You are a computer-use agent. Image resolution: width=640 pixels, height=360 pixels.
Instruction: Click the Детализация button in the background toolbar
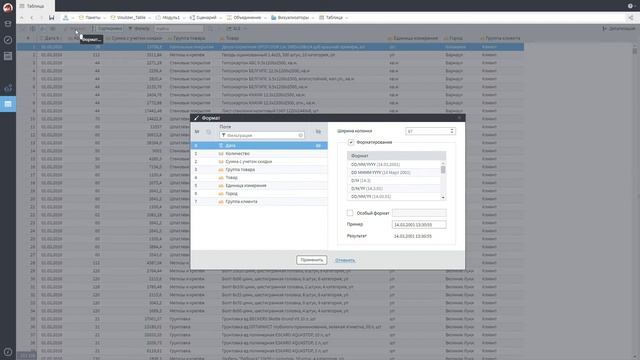pos(618,29)
